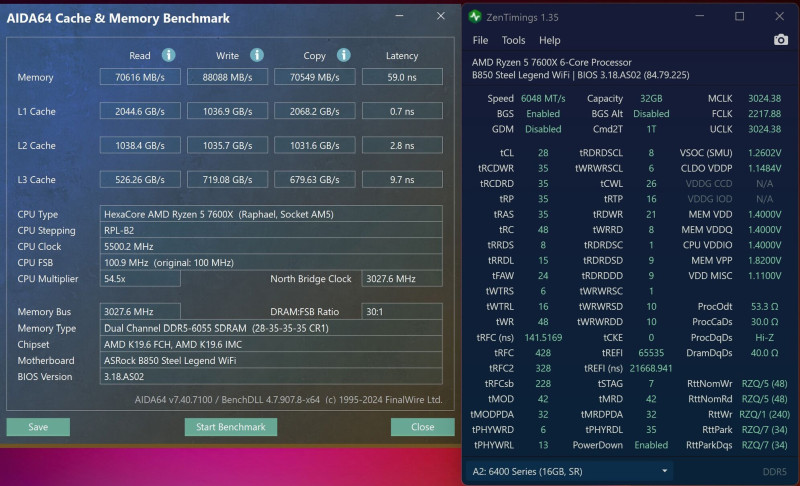Click the Speed 6048 MT/s value in ZenTimings
Image resolution: width=800 pixels, height=486 pixels.
click(543, 98)
